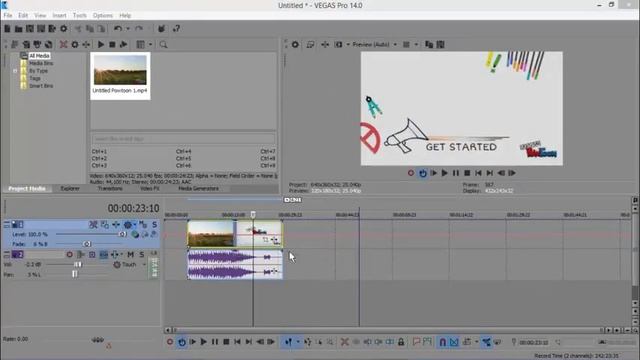640x360 pixels.
Task: Toggle Enable Snapping magnet icon
Action: point(442,342)
